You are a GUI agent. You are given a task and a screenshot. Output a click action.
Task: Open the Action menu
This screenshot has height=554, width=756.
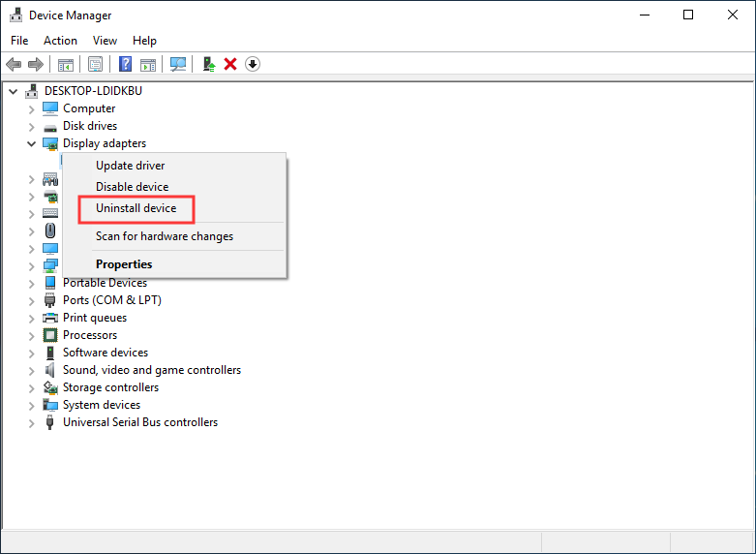60,41
